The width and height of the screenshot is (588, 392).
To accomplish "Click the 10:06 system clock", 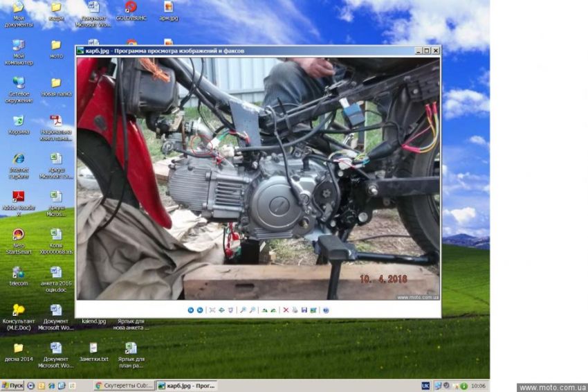I will (478, 386).
